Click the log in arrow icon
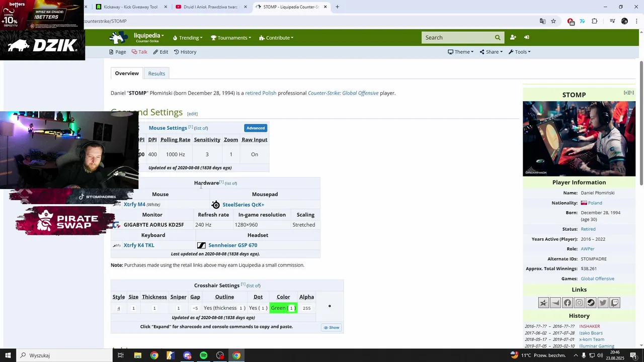The width and height of the screenshot is (644, 362). click(526, 37)
